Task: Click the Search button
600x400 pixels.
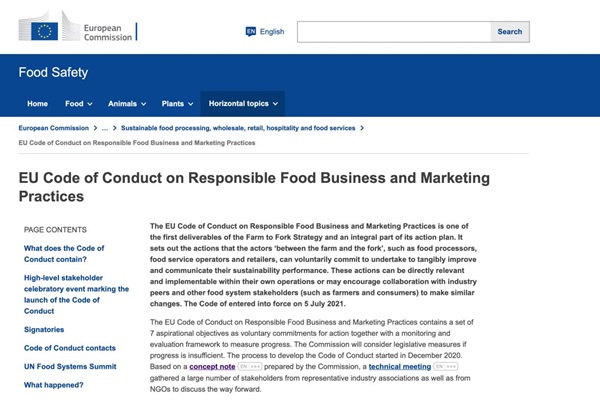Action: click(x=510, y=32)
